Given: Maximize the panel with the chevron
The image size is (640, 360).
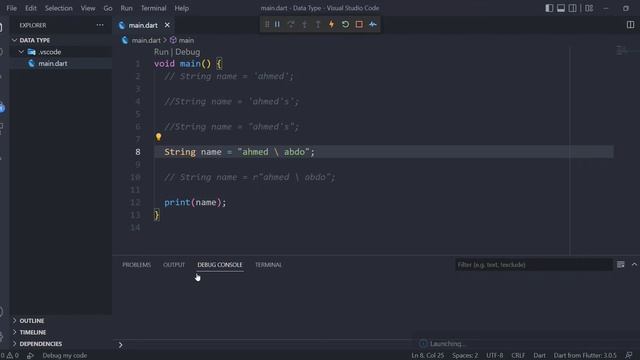Looking at the screenshot, I should point(634,265).
